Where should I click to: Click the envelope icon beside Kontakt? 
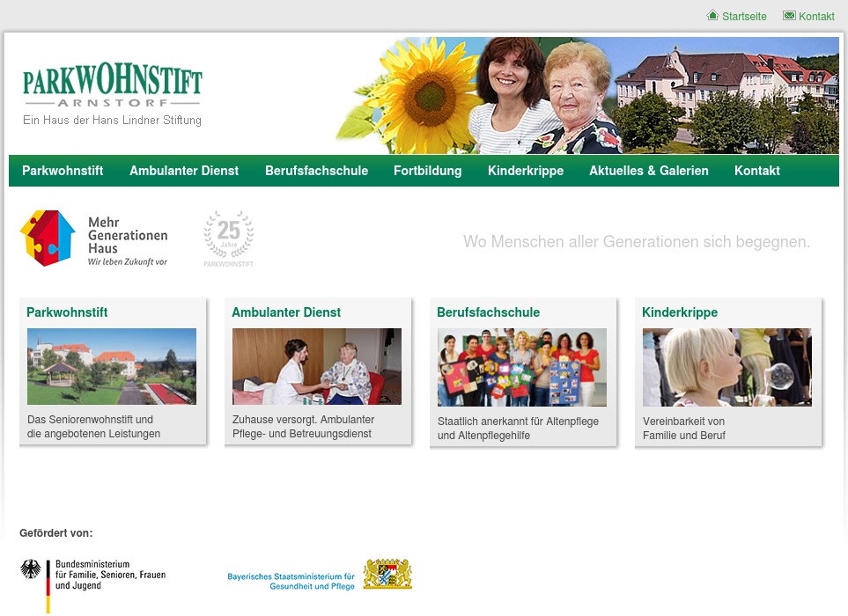pyautogui.click(x=791, y=15)
